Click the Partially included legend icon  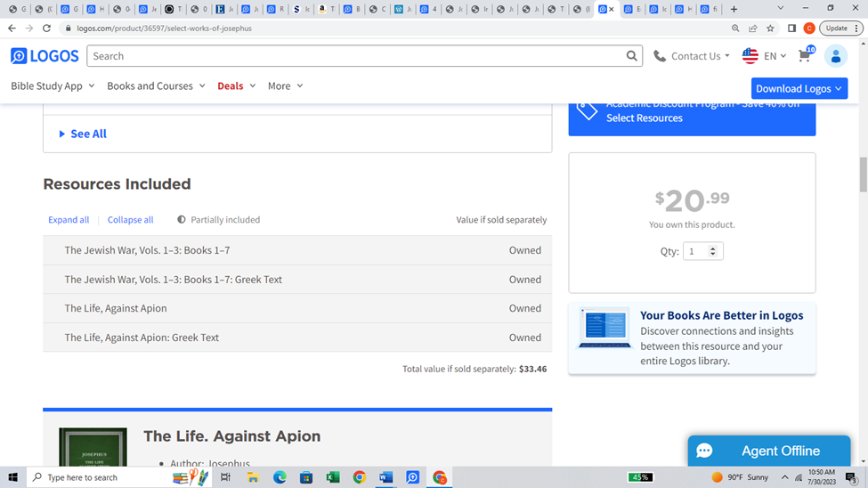pyautogui.click(x=181, y=220)
